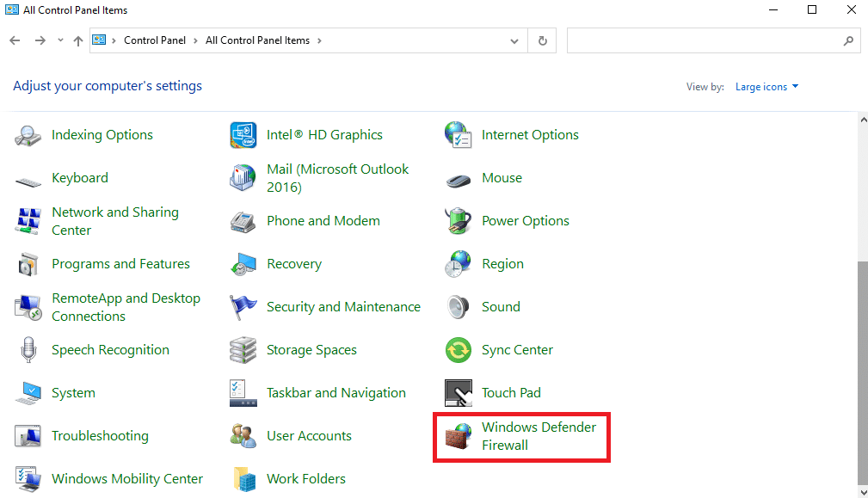This screenshot has height=498, width=868.
Task: Open Indexing Options icon
Action: tap(28, 135)
